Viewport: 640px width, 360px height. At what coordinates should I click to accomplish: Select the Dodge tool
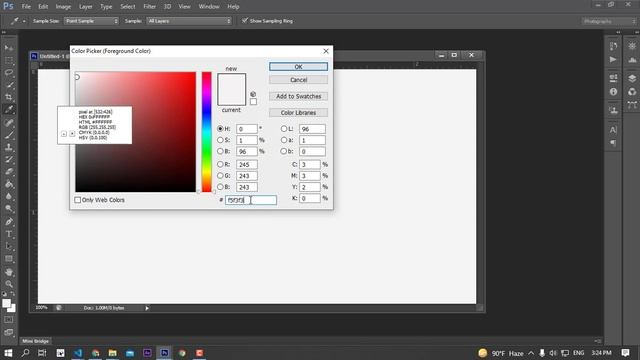pos(9,209)
